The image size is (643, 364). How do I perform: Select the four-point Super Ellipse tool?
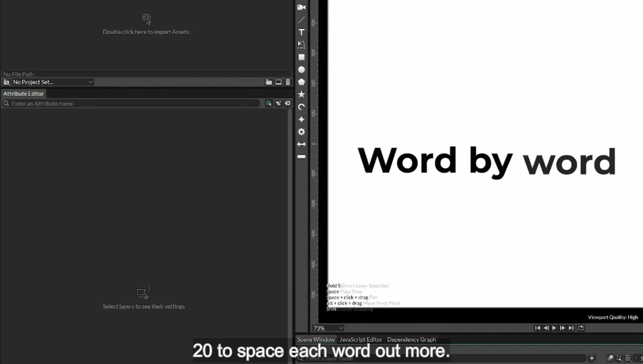pyautogui.click(x=301, y=119)
